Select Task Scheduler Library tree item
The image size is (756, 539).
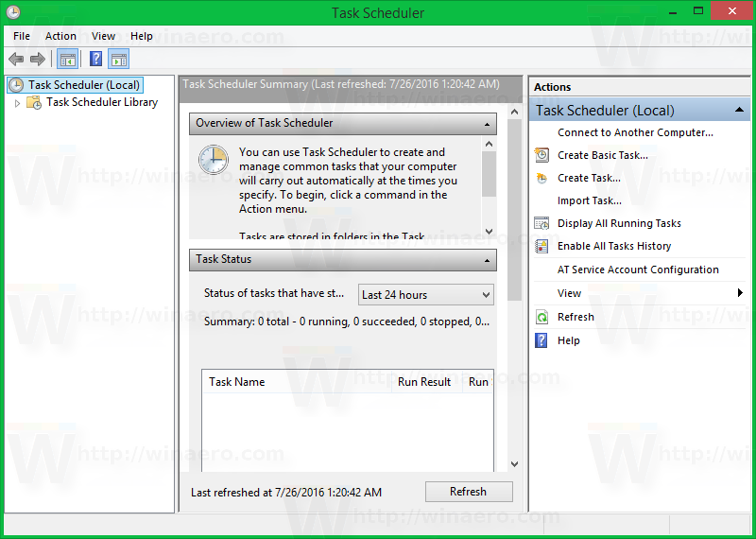(x=102, y=102)
